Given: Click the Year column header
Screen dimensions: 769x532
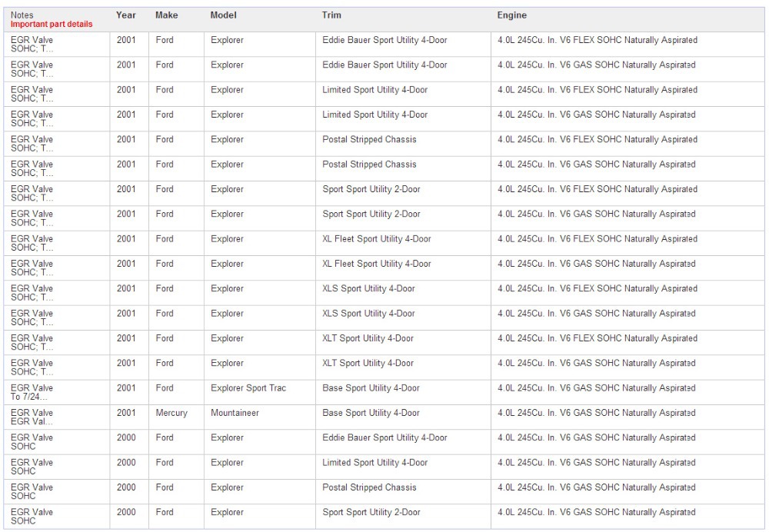Looking at the screenshot, I should [x=126, y=15].
